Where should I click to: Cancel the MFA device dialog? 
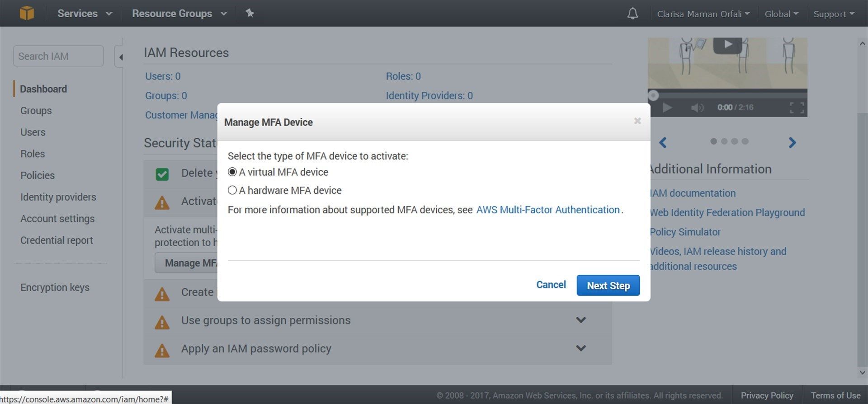(x=551, y=285)
